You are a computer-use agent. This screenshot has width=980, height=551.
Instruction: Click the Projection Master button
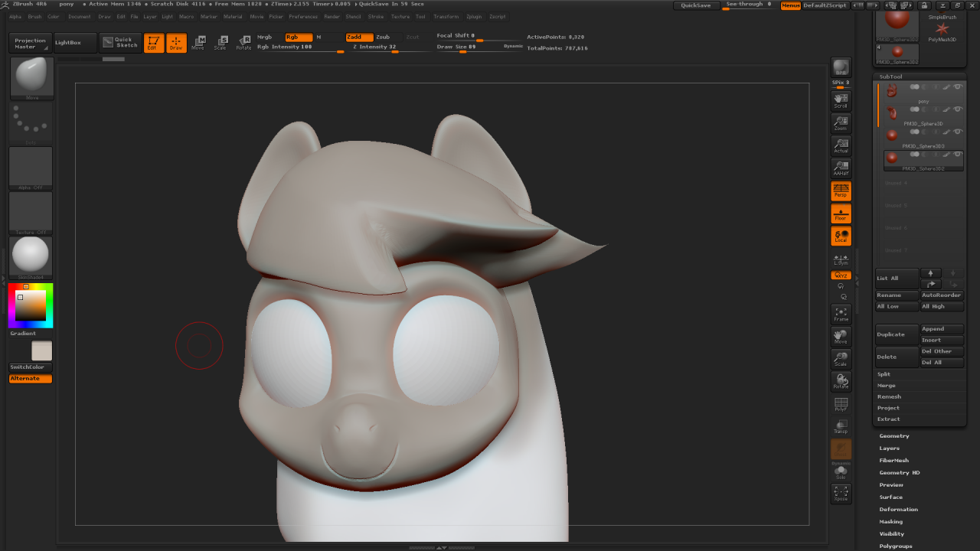click(31, 43)
